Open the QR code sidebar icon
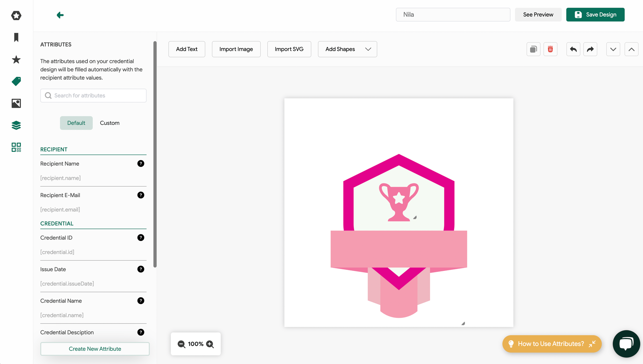The image size is (643, 364). 16,147
